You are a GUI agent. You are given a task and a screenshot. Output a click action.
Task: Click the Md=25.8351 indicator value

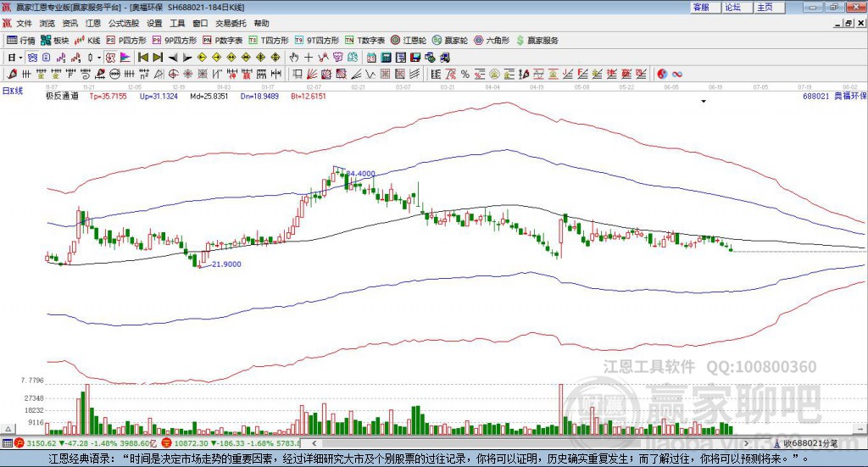click(209, 97)
